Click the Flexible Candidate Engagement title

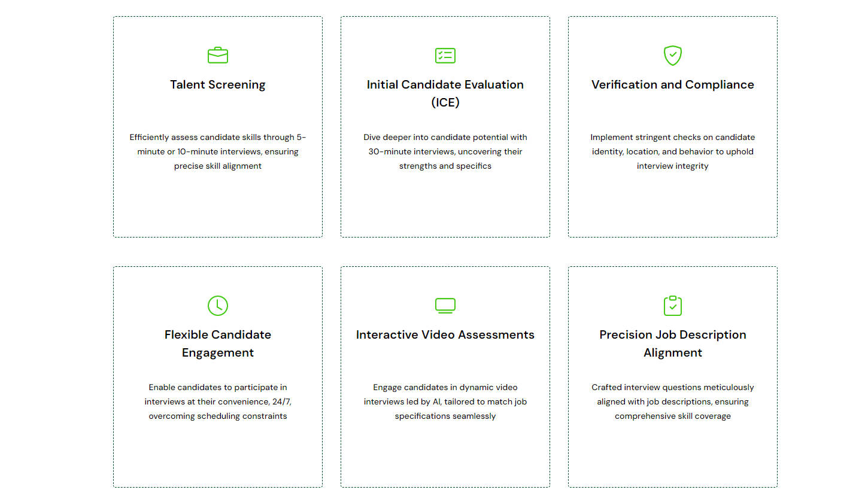pyautogui.click(x=218, y=343)
